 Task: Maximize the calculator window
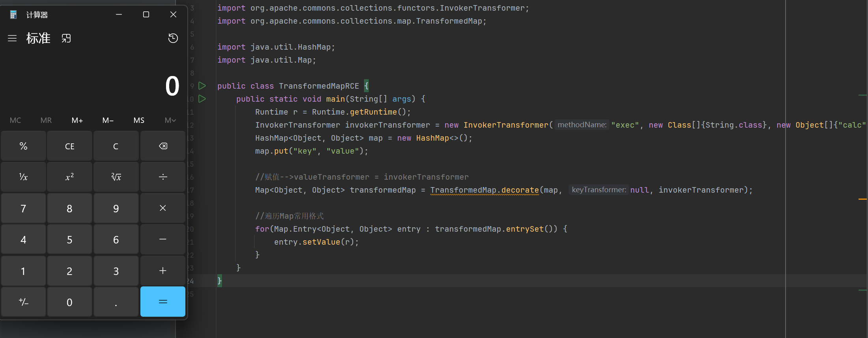pos(146,15)
